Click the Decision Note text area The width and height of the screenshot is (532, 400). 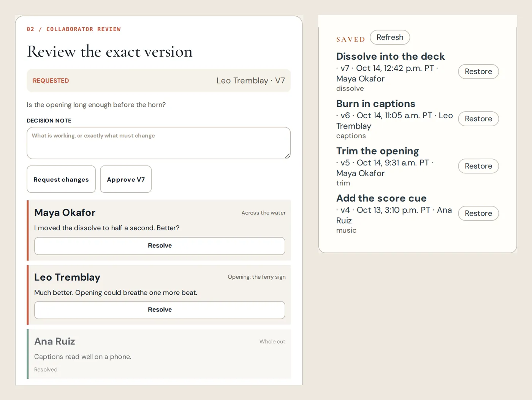(x=159, y=143)
